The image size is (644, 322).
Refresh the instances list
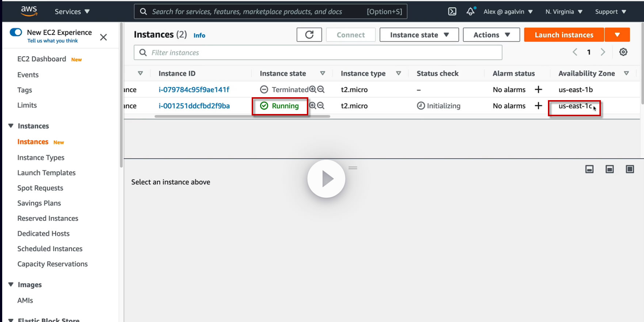point(309,35)
